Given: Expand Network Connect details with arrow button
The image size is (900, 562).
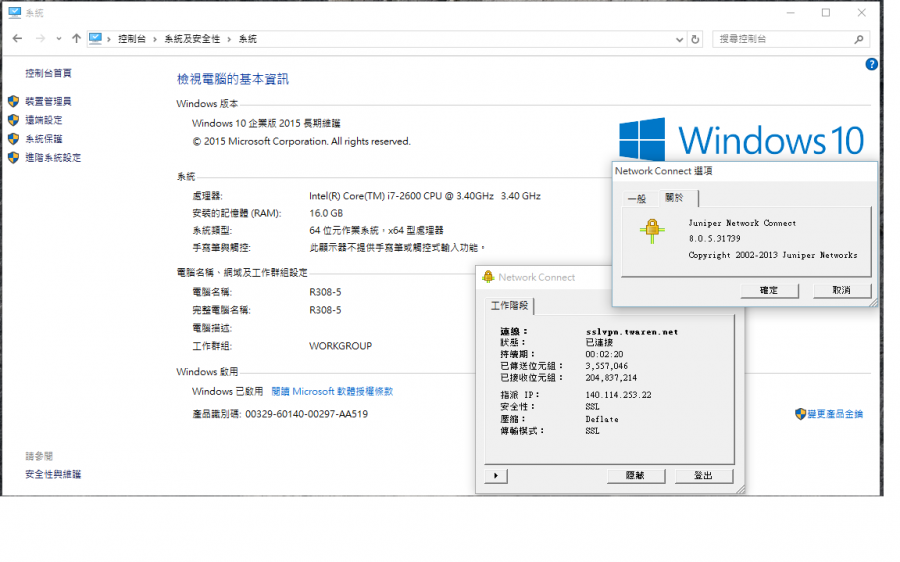Looking at the screenshot, I should click(495, 476).
